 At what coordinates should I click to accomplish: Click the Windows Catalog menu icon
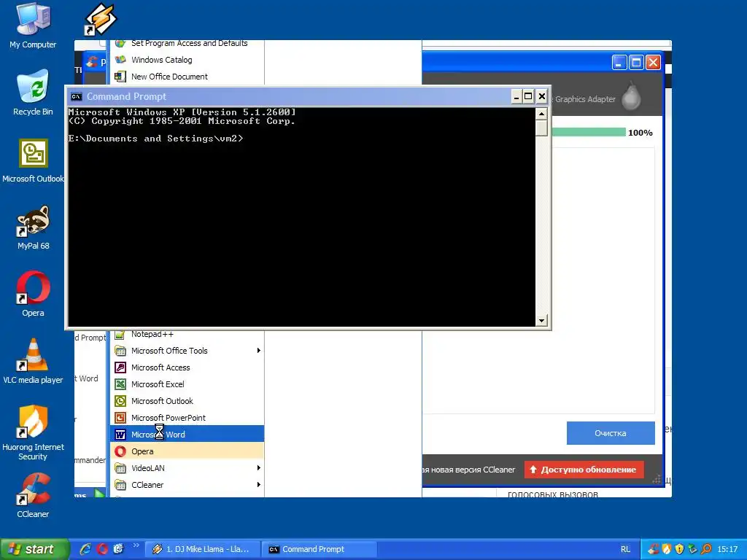[120, 60]
